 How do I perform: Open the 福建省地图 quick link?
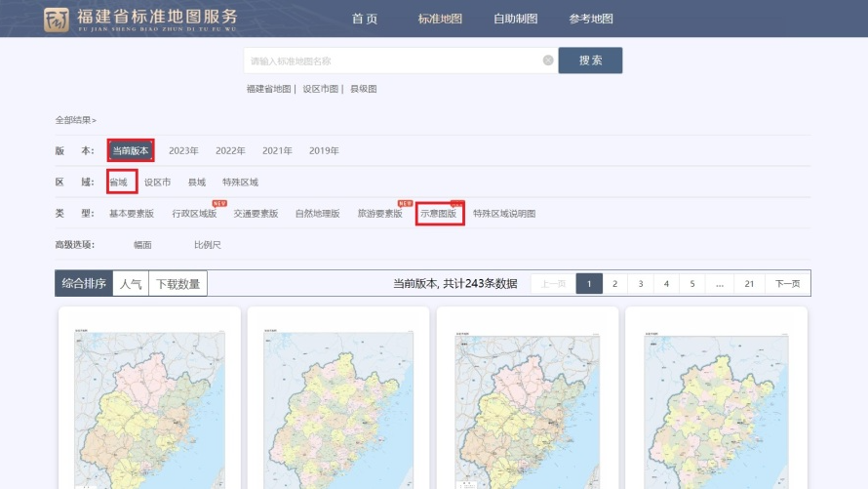(x=268, y=89)
